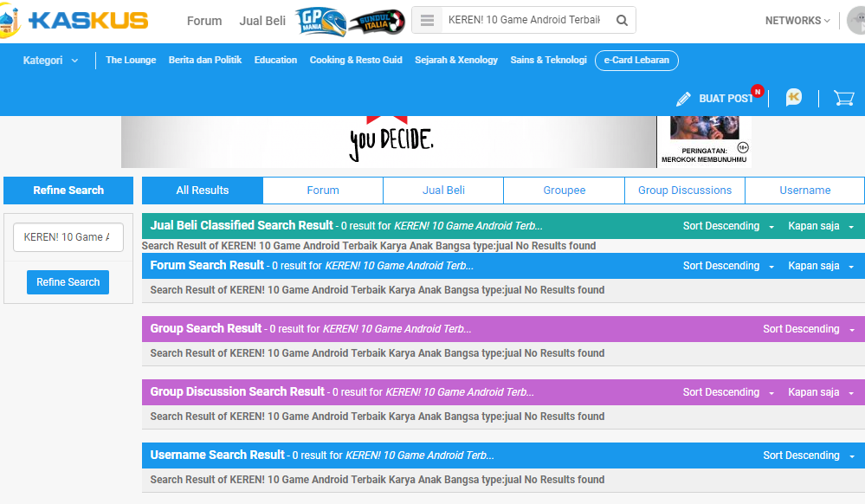Open Kapan saja in Group Discussion results
Viewport: 865px width, 504px height.
pos(821,392)
